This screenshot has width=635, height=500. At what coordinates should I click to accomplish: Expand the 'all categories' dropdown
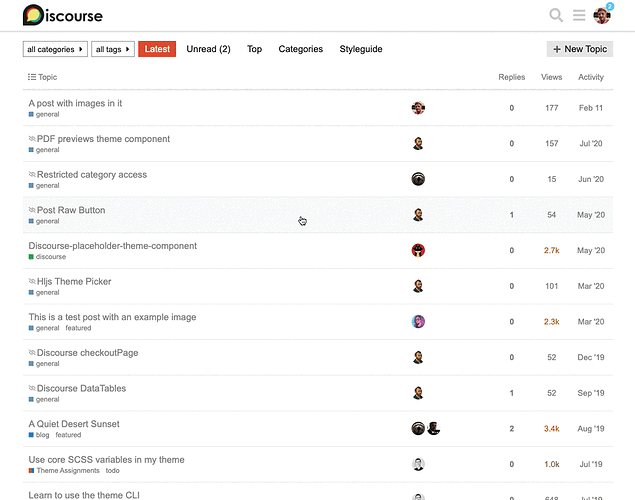tap(55, 49)
